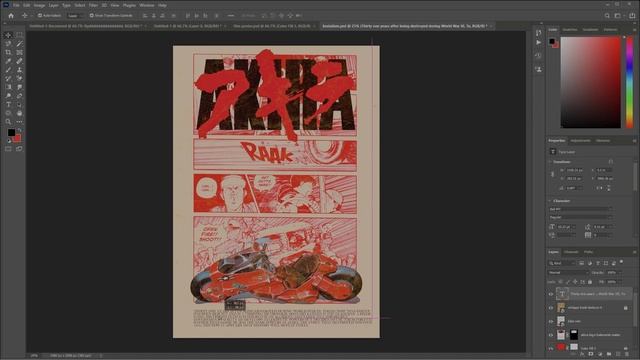Create a new layer group
Image resolution: width=640 pixels, height=360 pixels.
coord(609,354)
